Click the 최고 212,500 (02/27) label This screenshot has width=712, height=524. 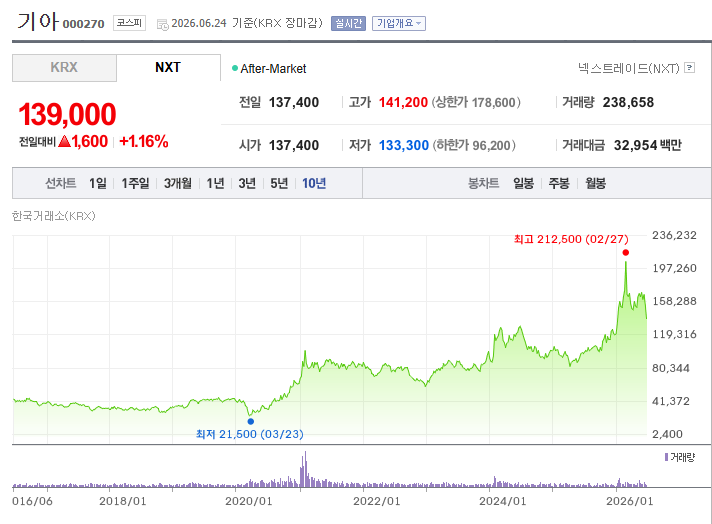[571, 239]
